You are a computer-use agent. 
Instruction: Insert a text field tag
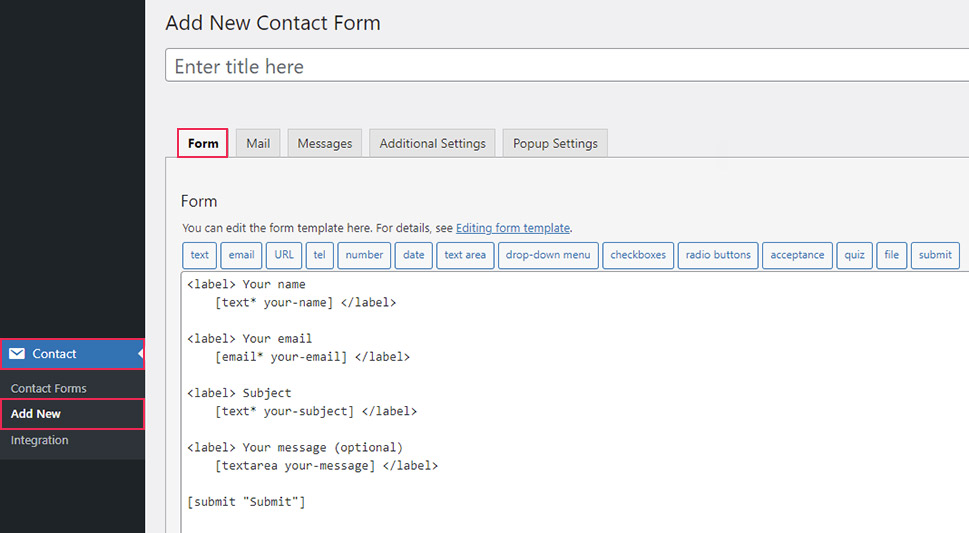(x=199, y=255)
